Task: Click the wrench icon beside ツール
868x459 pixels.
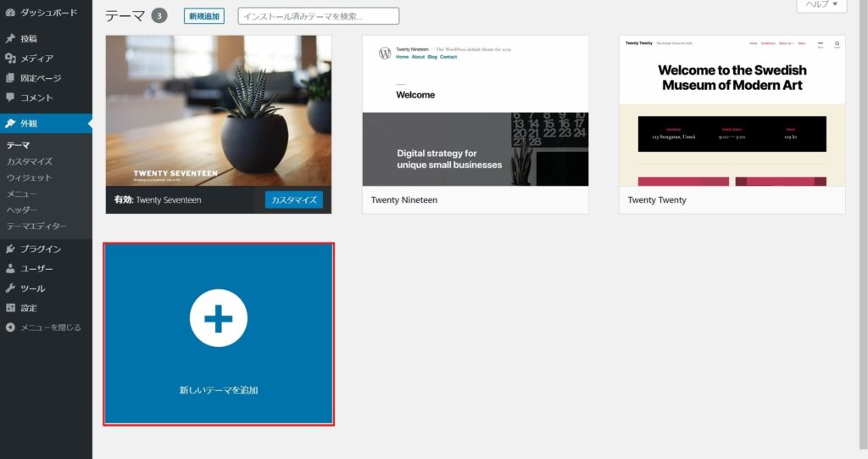Action: (x=10, y=288)
